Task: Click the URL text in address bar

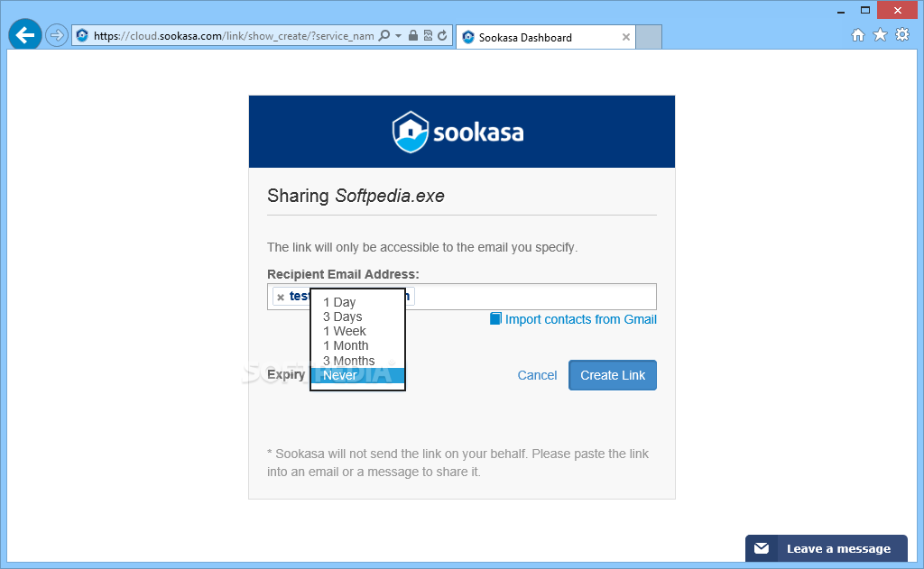Action: [234, 36]
